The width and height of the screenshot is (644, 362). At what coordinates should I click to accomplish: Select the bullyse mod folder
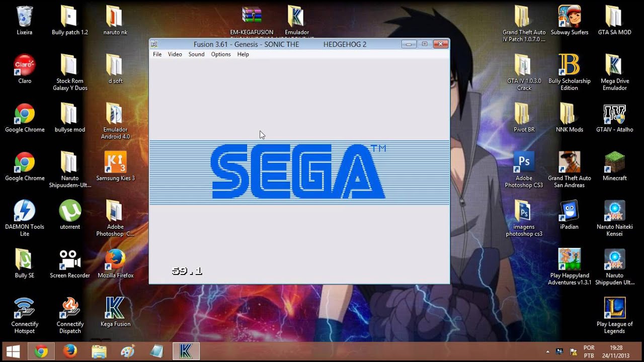point(70,118)
